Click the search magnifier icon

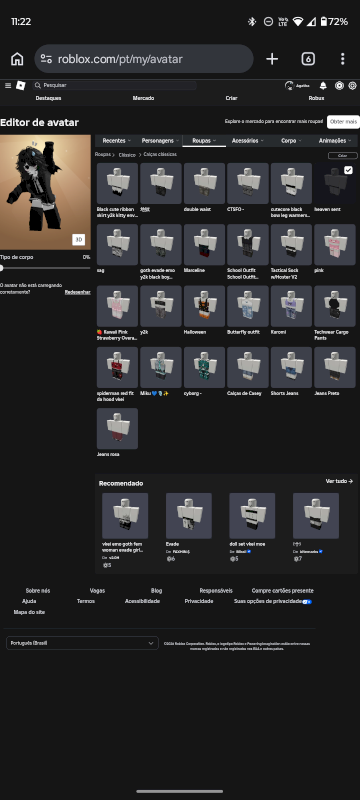pos(38,86)
